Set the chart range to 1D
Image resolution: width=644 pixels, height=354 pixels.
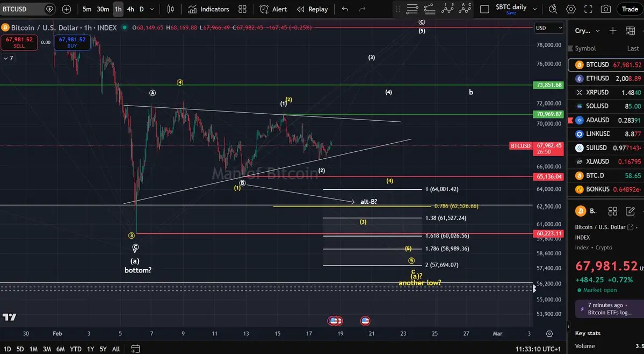[8, 349]
